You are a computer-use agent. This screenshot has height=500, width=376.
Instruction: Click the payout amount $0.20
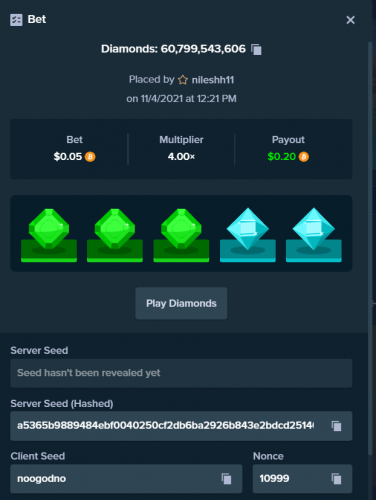pos(282,156)
